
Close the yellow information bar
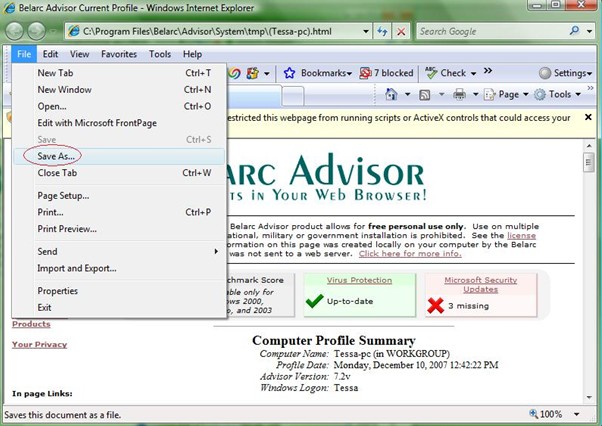coord(588,117)
